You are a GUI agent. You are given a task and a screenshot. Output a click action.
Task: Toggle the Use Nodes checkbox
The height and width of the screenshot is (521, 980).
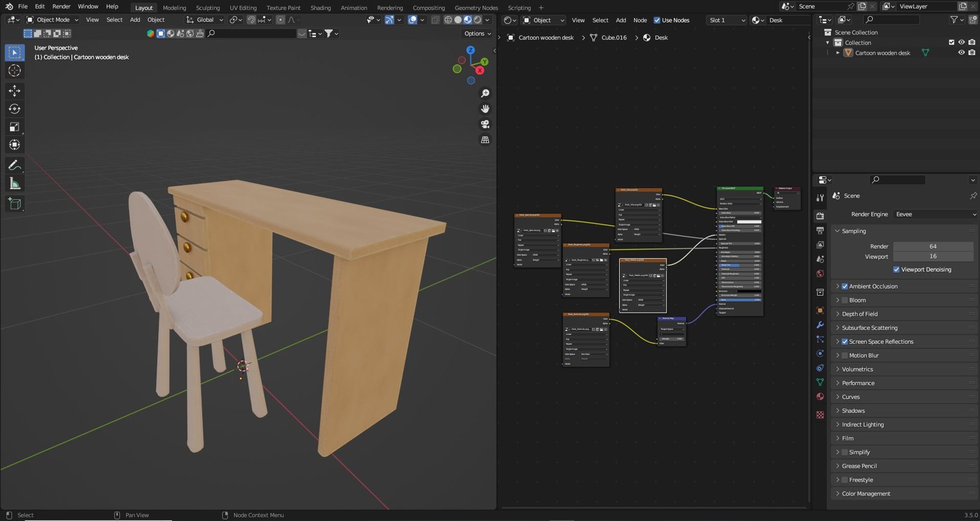pyautogui.click(x=657, y=20)
